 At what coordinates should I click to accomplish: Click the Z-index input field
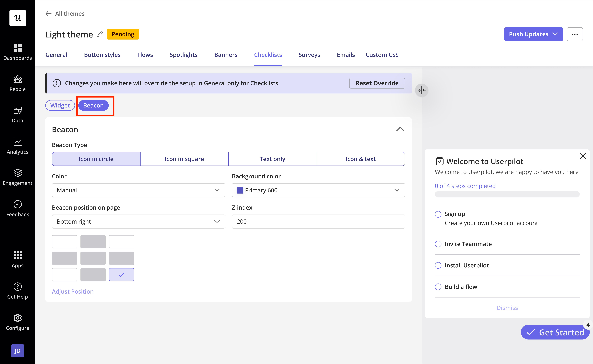318,222
